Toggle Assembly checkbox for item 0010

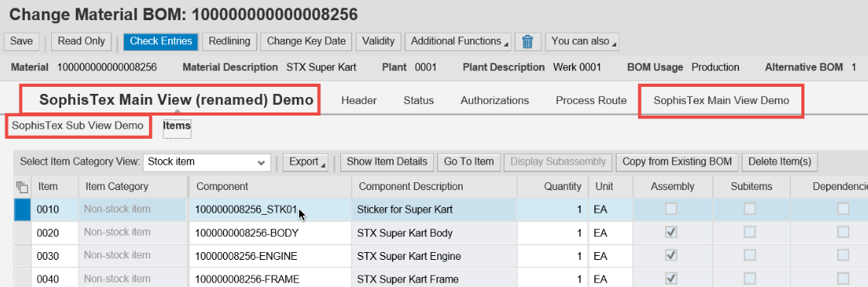pyautogui.click(x=671, y=209)
